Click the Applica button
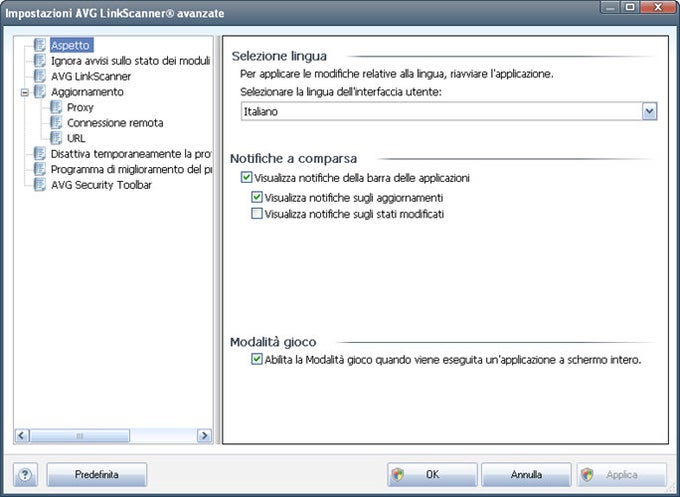 pyautogui.click(x=621, y=475)
